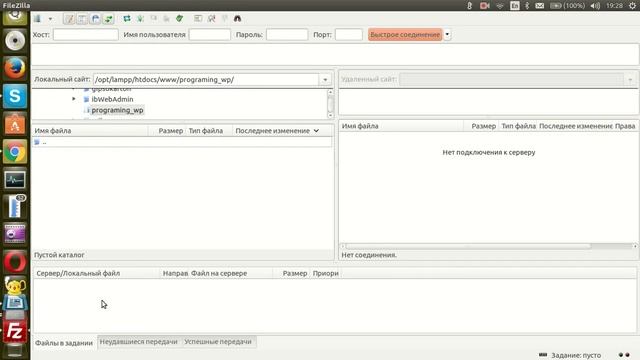Viewport: 640px width, 360px height.
Task: Refresh the file and folder lists
Action: click(127, 19)
